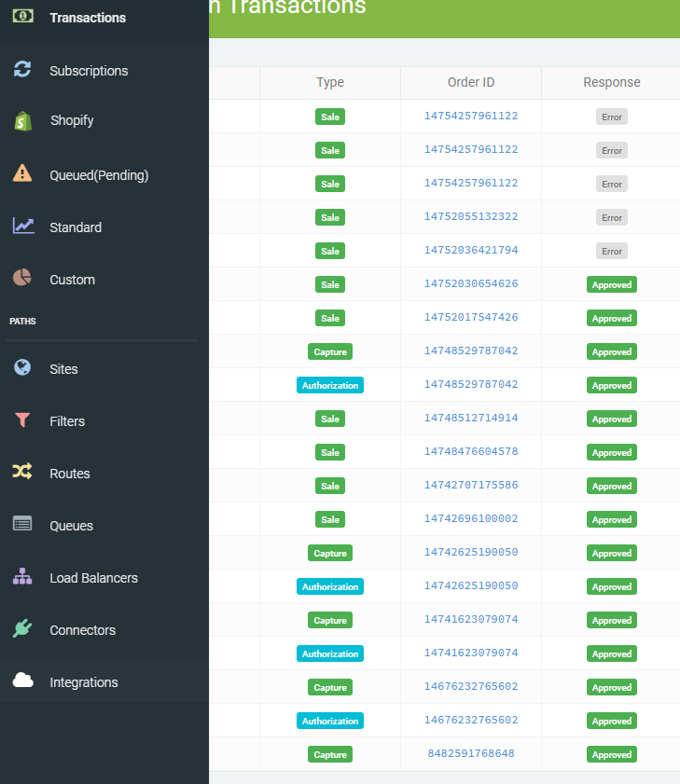The height and width of the screenshot is (784, 680).
Task: Click Sale badge for order 14748476604578
Action: point(330,452)
